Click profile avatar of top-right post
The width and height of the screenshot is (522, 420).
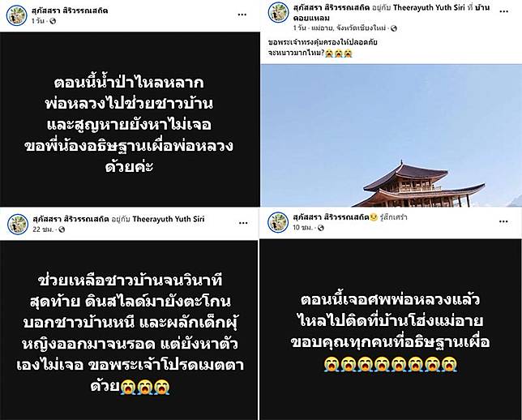278,12
